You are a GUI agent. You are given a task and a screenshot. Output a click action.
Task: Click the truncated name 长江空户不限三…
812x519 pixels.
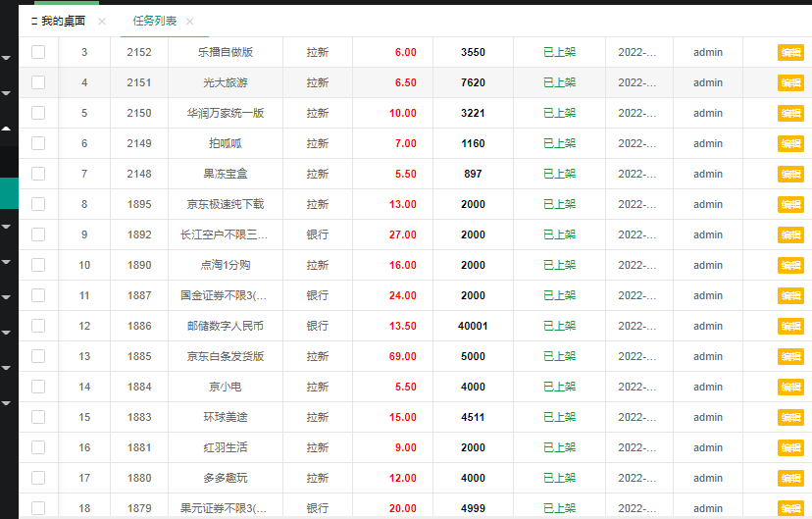(225, 234)
